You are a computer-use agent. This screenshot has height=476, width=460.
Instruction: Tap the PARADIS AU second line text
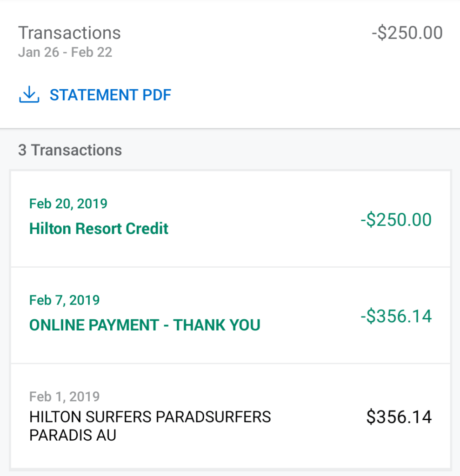pos(73,435)
